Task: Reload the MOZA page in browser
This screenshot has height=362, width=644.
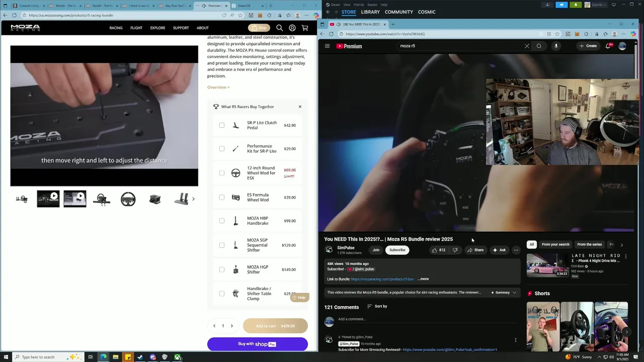Action: (15, 15)
